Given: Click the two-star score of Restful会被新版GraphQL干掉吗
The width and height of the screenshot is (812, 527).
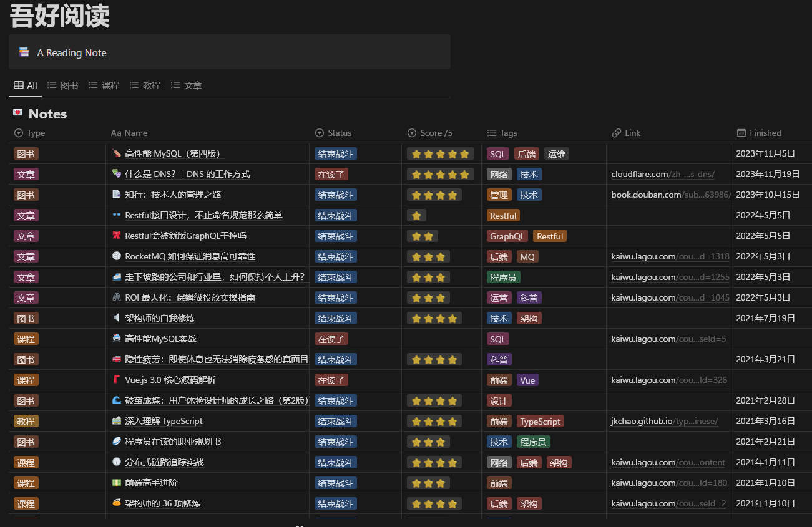Looking at the screenshot, I should 423,236.
